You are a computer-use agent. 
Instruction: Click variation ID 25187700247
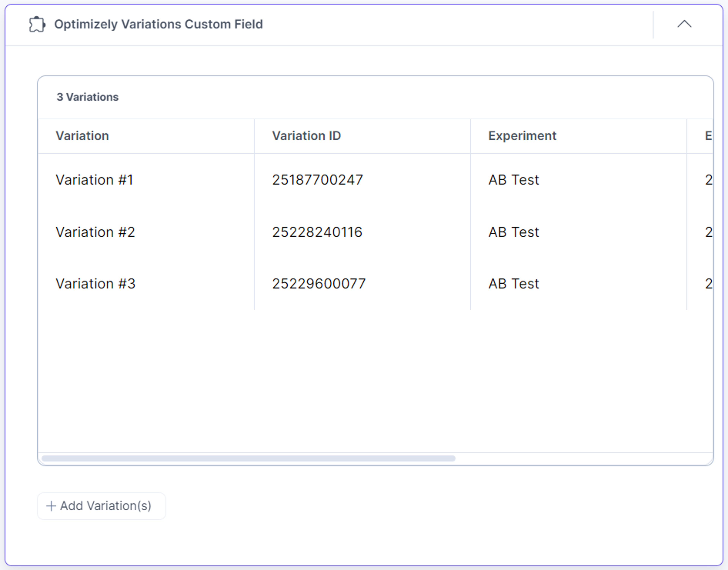click(x=317, y=180)
